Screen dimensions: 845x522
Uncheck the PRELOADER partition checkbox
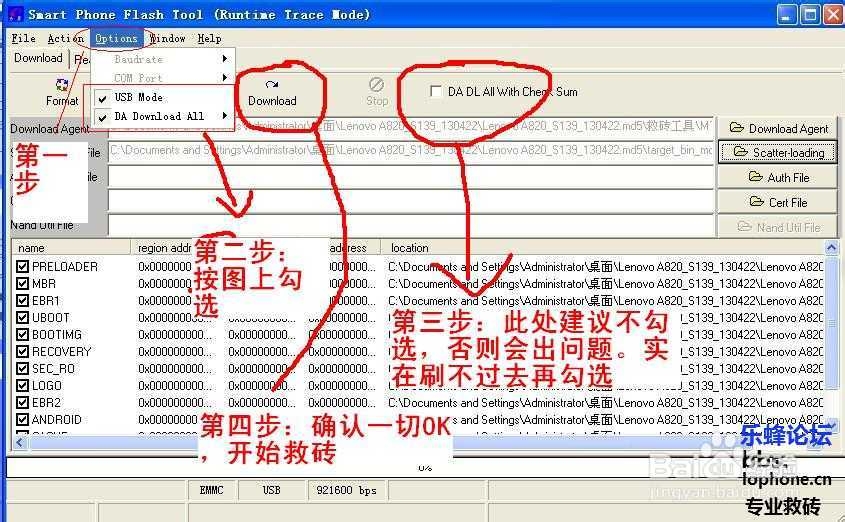tap(22, 266)
